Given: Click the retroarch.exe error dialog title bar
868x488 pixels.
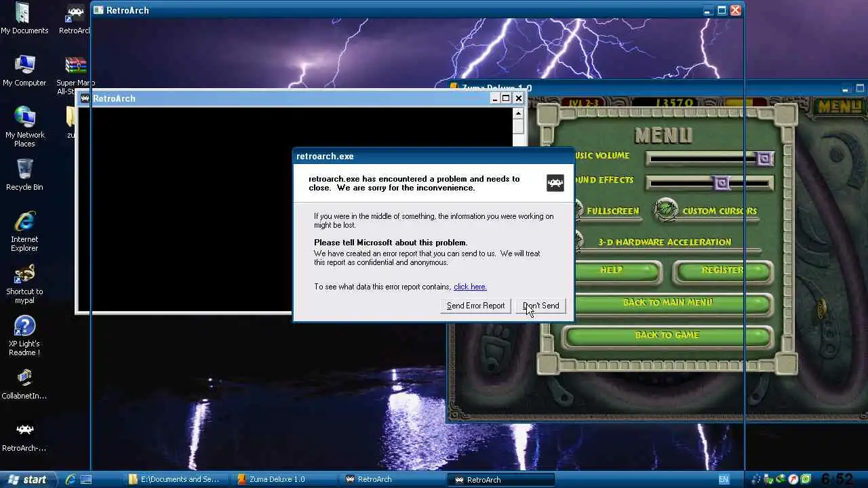Looking at the screenshot, I should pyautogui.click(x=433, y=156).
